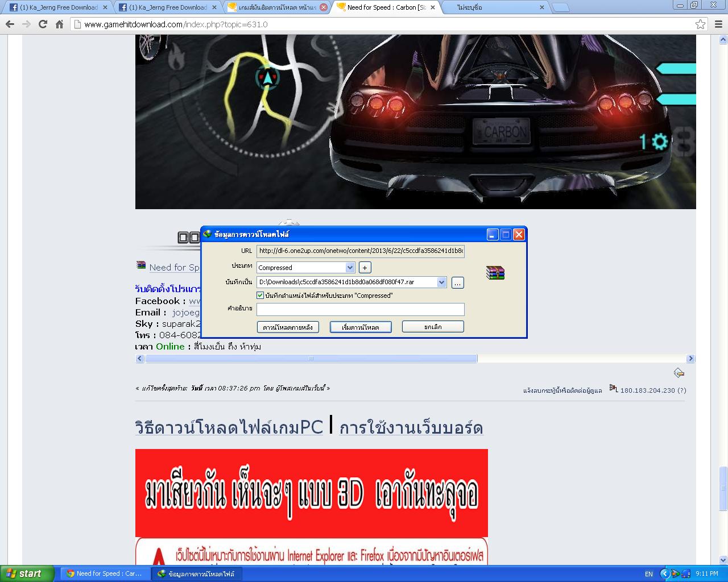This screenshot has width=728, height=582.
Task: Restore down the Chrome window
Action: point(694,5)
